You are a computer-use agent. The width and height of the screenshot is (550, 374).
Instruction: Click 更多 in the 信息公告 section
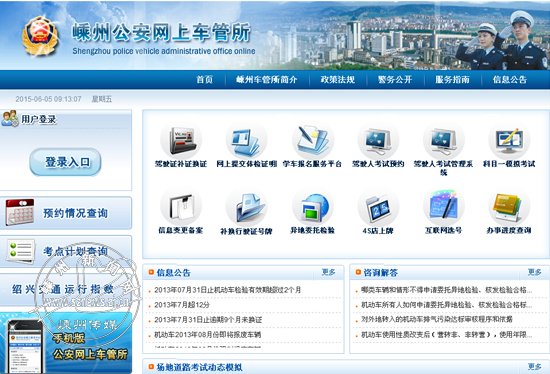click(329, 272)
